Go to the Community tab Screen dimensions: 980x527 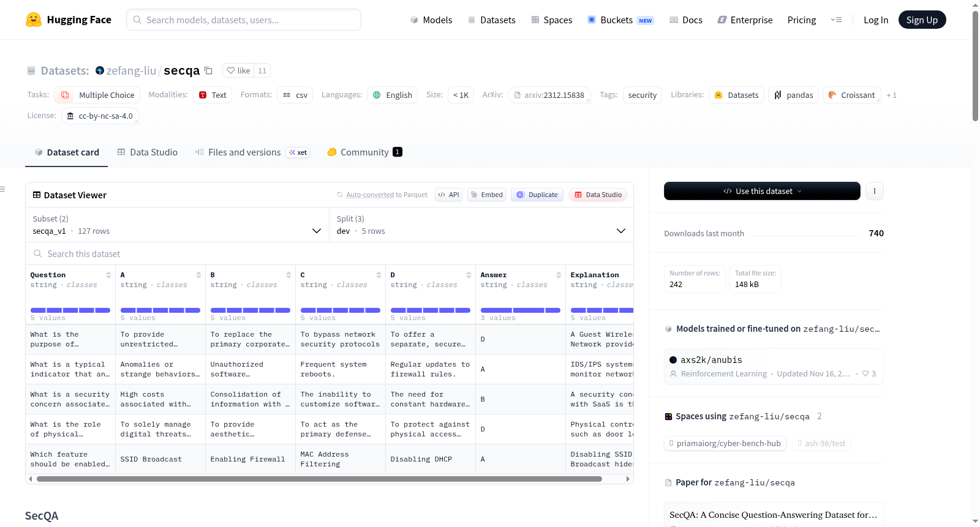(364, 152)
